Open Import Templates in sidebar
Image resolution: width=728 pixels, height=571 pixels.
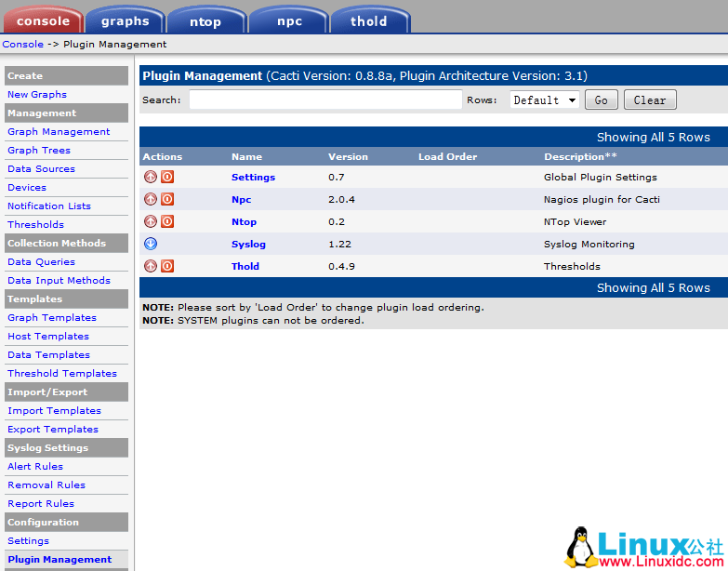pos(54,410)
